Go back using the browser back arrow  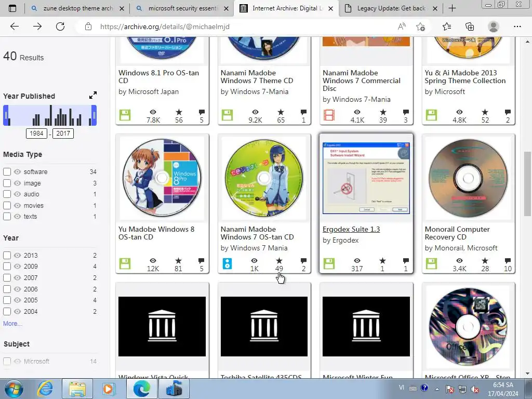[14, 26]
